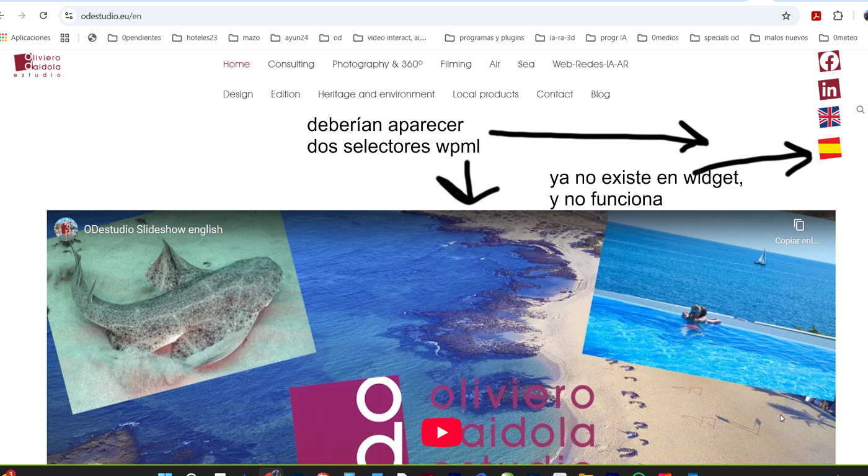Open the Blog menu item
The width and height of the screenshot is (868, 476).
point(600,94)
